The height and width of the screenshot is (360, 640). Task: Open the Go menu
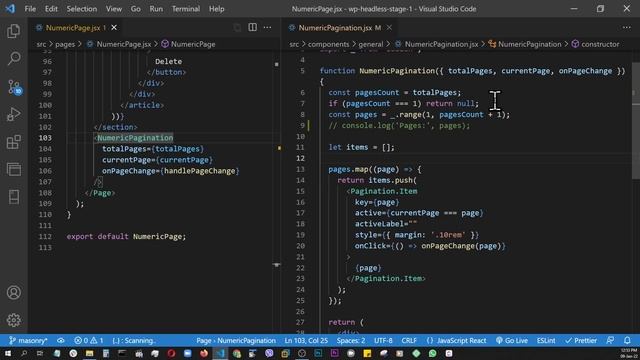[136, 9]
